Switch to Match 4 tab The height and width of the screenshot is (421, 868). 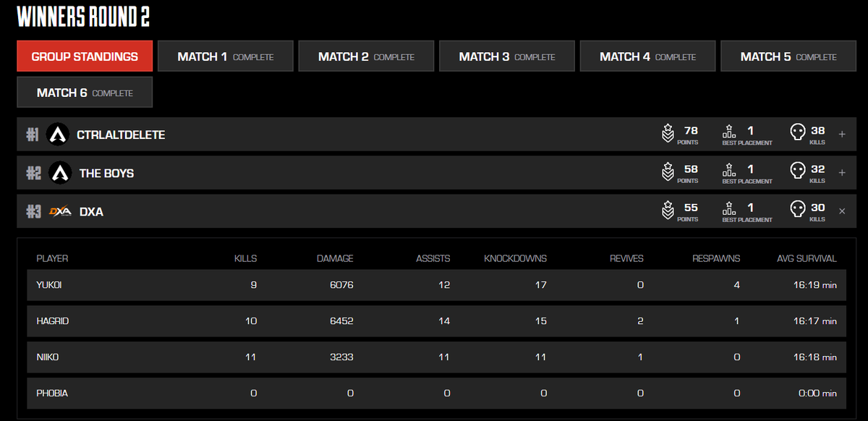(x=647, y=56)
